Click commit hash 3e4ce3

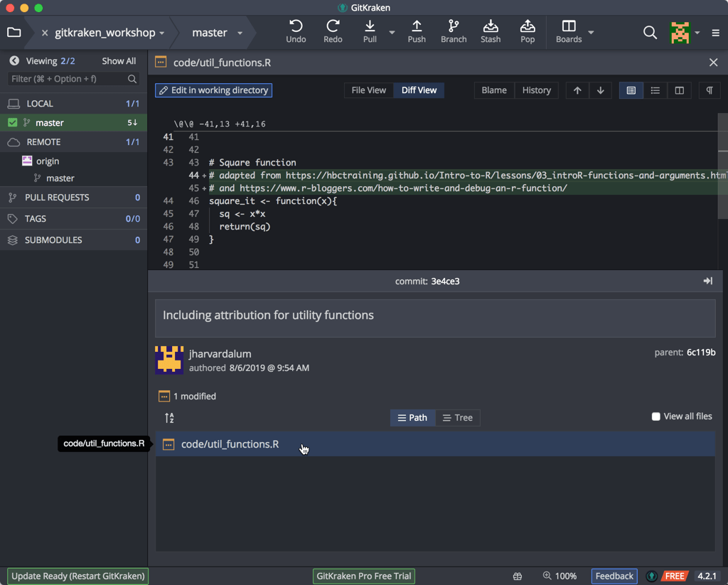pos(445,281)
